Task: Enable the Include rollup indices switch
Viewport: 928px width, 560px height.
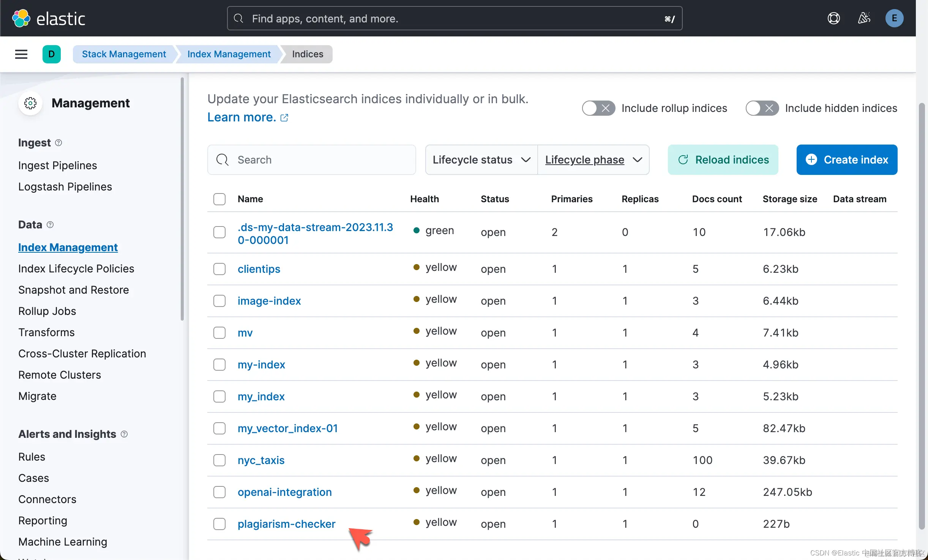Action: (598, 108)
